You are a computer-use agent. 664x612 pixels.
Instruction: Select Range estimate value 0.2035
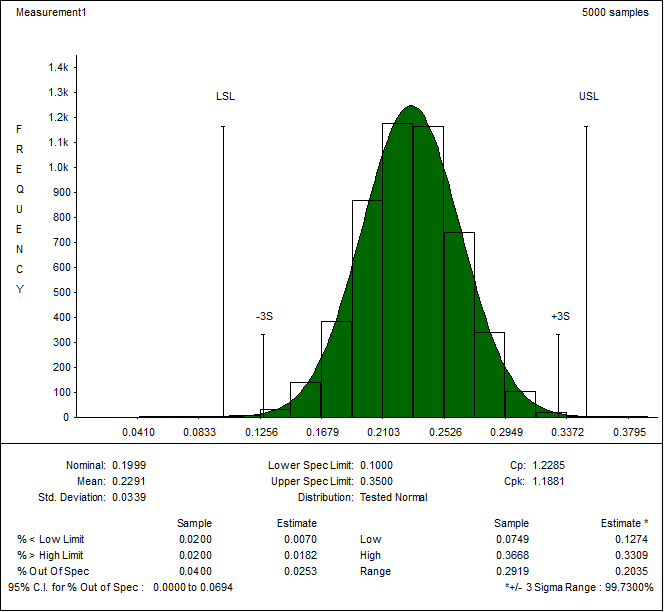631,571
